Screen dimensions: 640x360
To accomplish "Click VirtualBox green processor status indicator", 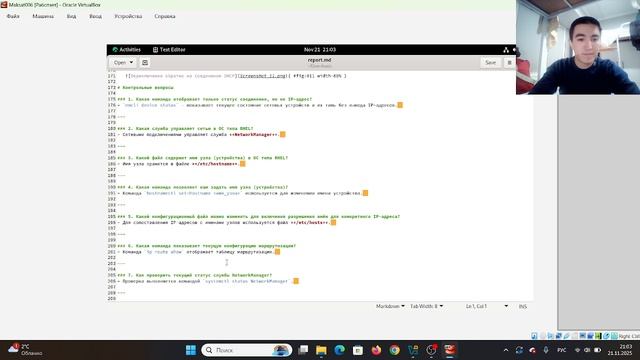I will click(598, 336).
